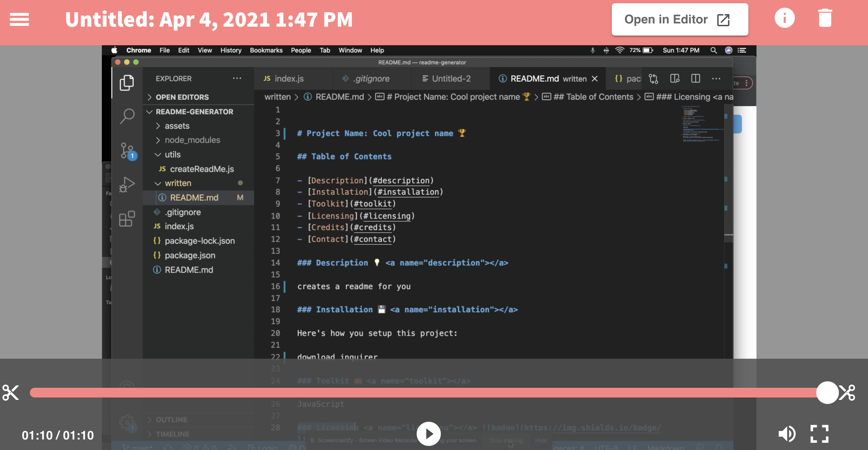Click the [Licensing](#licensing) line in the editor
The height and width of the screenshot is (450, 868).
(356, 216)
